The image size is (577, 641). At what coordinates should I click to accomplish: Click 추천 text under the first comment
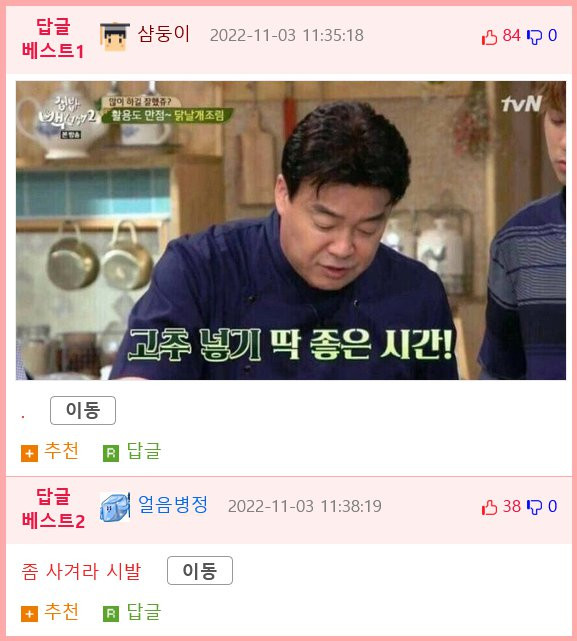[61, 451]
